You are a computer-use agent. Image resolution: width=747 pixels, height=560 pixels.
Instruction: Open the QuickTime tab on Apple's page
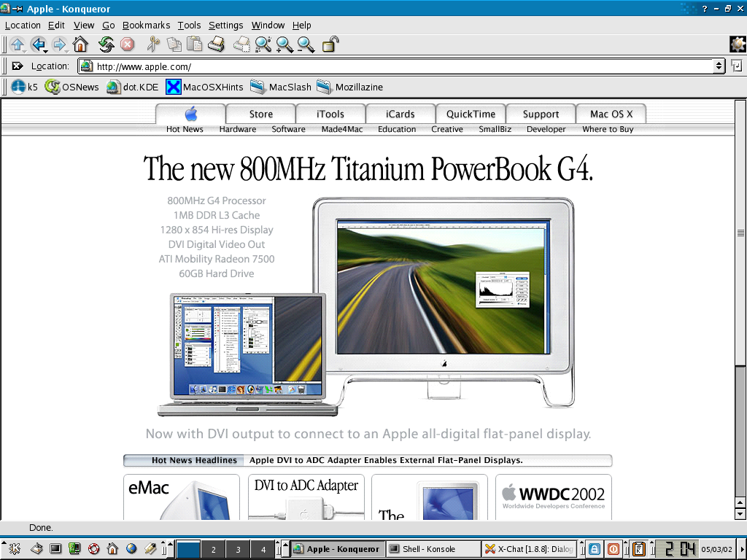[x=471, y=114]
